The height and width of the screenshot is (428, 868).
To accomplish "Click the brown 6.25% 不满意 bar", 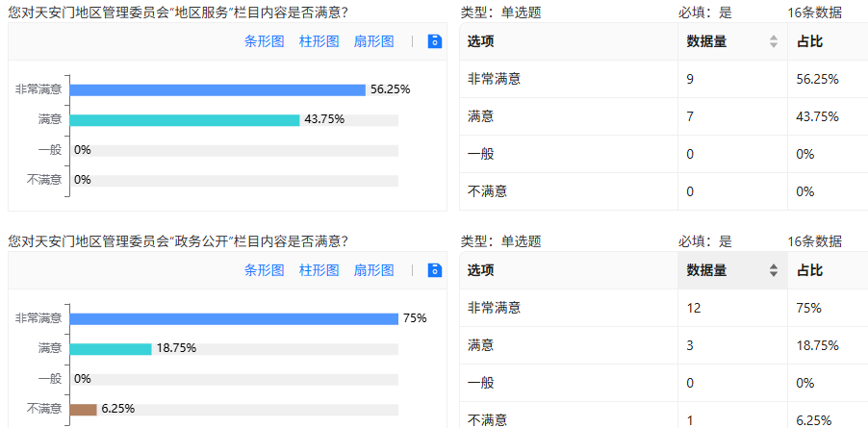I will [83, 409].
